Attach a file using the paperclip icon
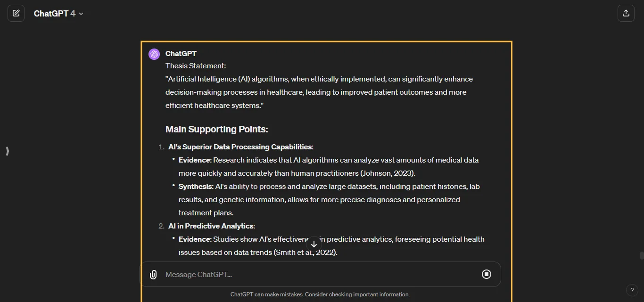This screenshot has height=302, width=644. [x=153, y=275]
